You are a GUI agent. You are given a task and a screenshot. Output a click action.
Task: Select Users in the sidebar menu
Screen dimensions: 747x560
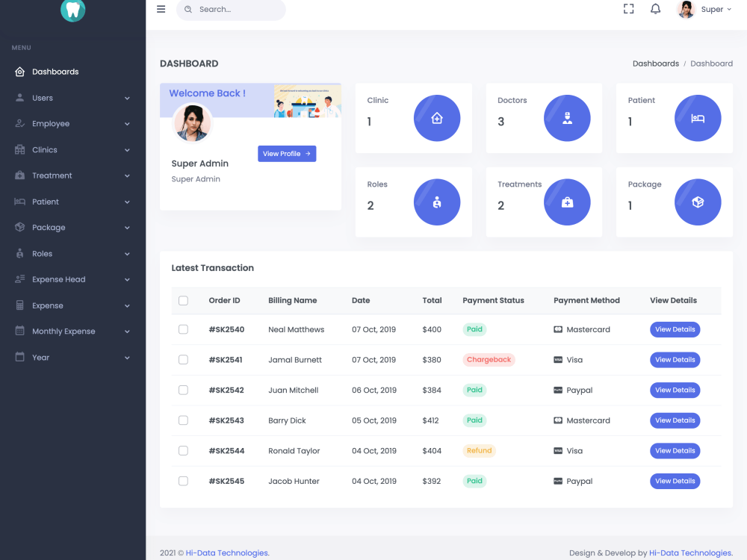coord(73,98)
